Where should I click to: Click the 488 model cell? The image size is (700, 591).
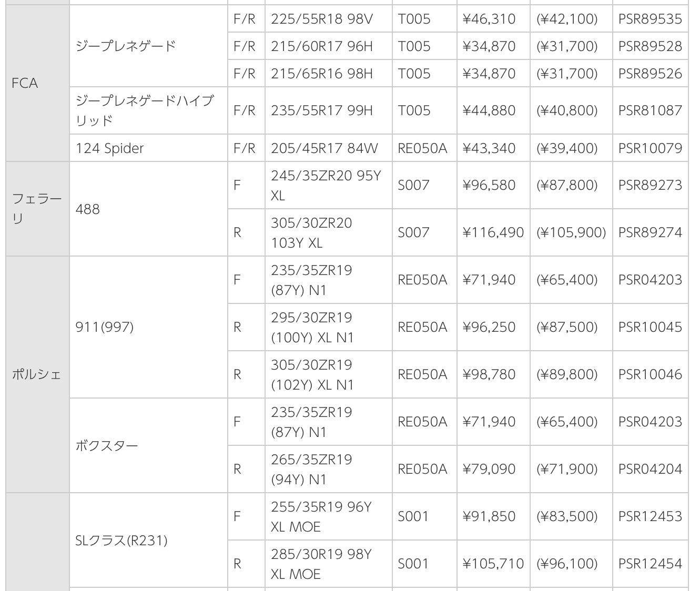[87, 209]
